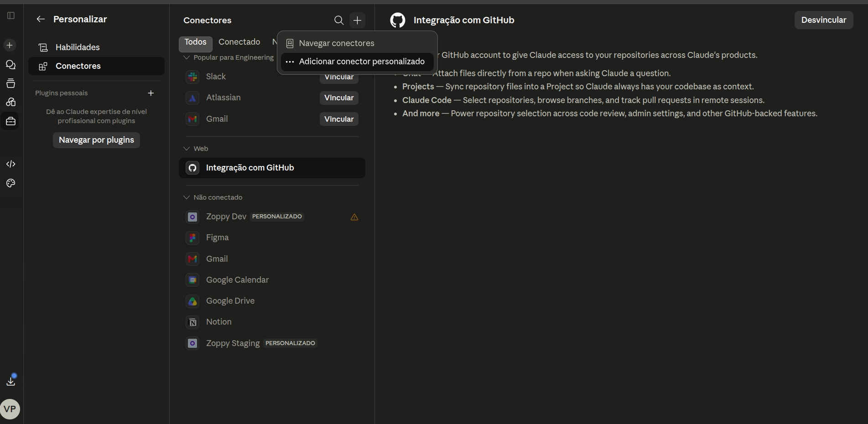Open the code brackets icon in the left rail
Viewport: 868px width, 424px height.
[x=10, y=164]
